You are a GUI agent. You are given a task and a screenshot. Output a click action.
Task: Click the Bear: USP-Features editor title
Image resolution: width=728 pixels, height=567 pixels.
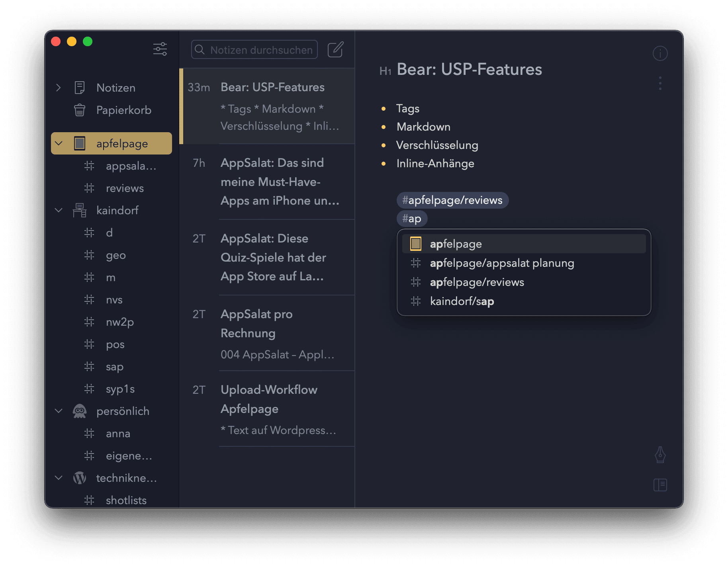[469, 69]
